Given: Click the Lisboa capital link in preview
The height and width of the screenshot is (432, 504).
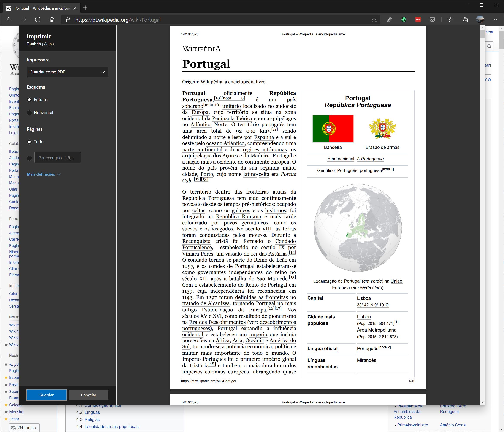Looking at the screenshot, I should point(364,298).
